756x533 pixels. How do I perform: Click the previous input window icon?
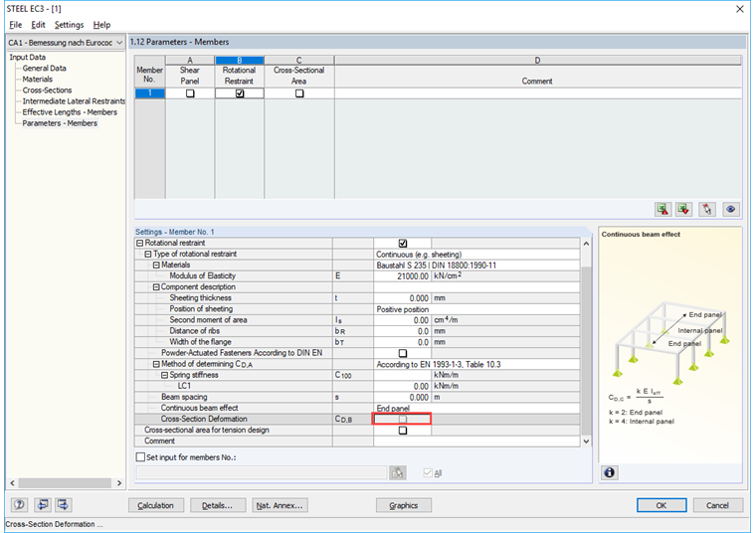[43, 504]
